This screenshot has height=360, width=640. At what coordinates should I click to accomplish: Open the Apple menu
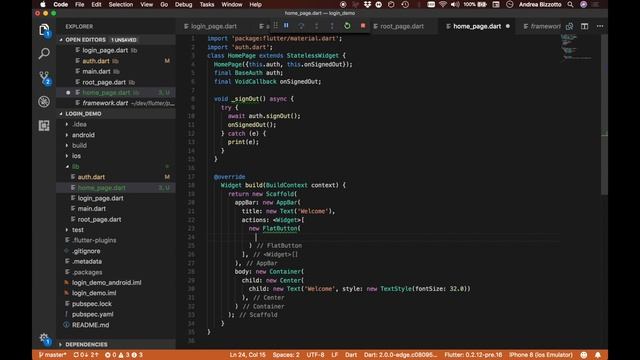tap(43, 4)
